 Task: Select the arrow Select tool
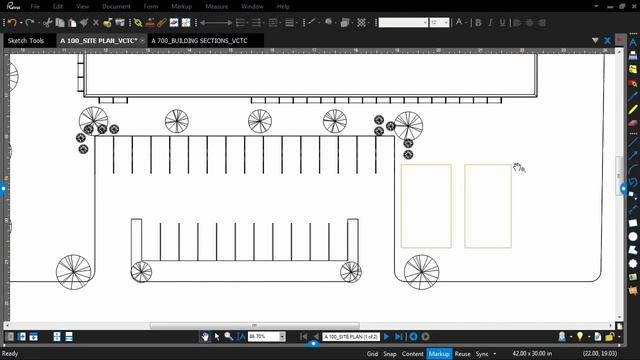click(x=217, y=336)
